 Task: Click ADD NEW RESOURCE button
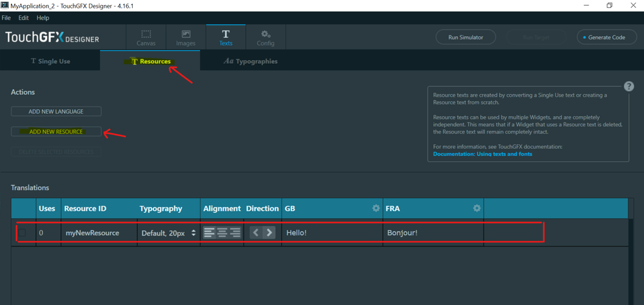click(x=56, y=132)
